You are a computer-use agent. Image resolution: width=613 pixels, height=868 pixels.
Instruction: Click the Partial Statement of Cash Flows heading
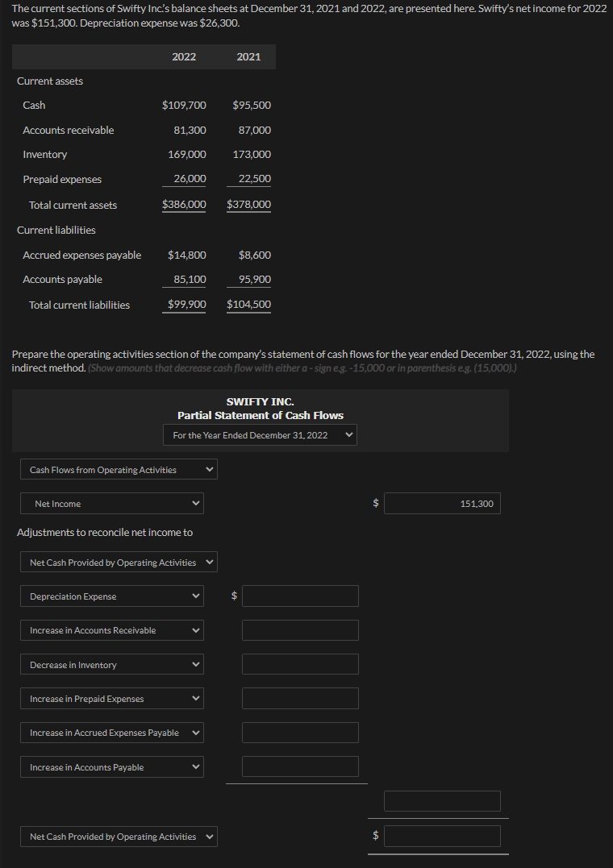[x=260, y=415]
